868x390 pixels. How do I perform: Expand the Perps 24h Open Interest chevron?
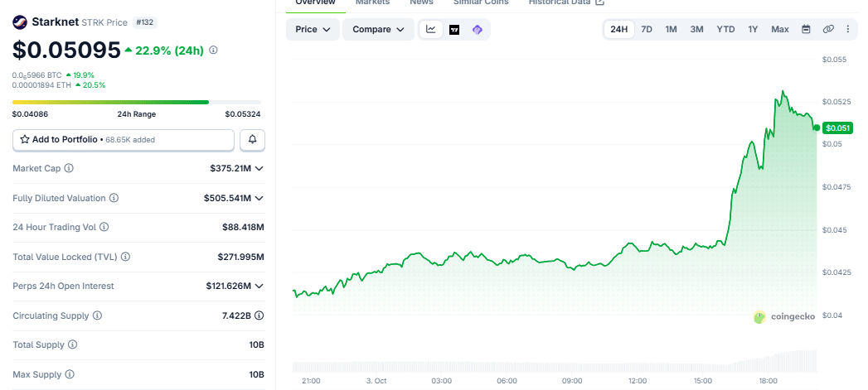pyautogui.click(x=259, y=286)
